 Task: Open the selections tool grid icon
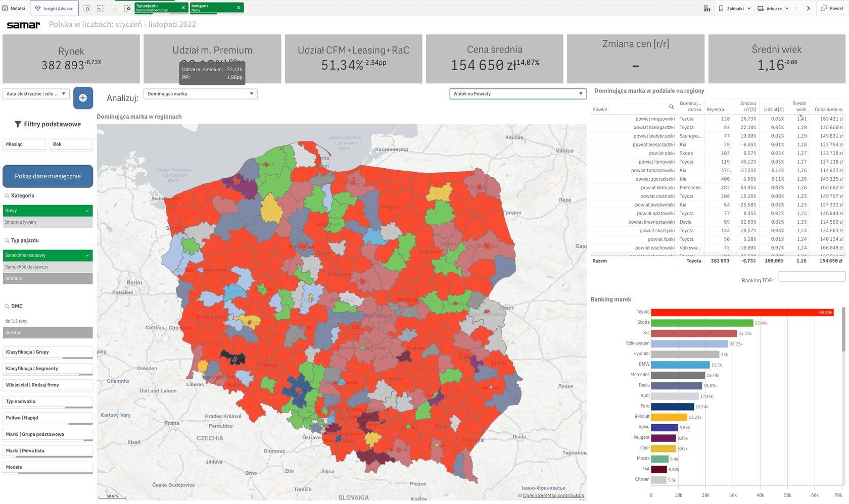707,8
